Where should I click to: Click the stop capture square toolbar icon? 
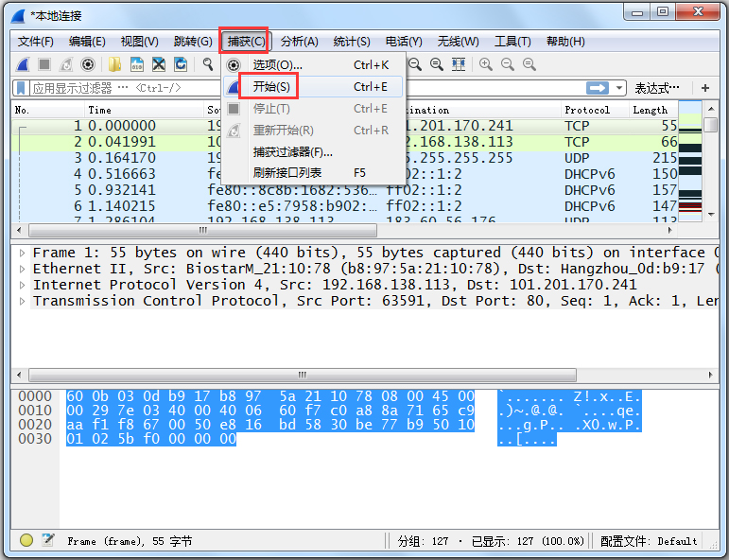43,64
